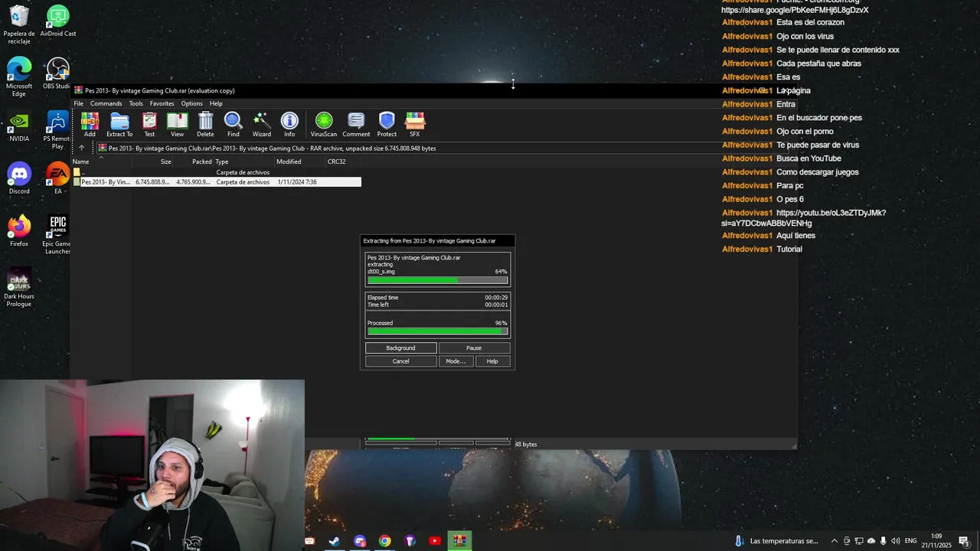This screenshot has width=980, height=551.
Task: Open PS Remote Play desktop icon
Action: coord(57,131)
